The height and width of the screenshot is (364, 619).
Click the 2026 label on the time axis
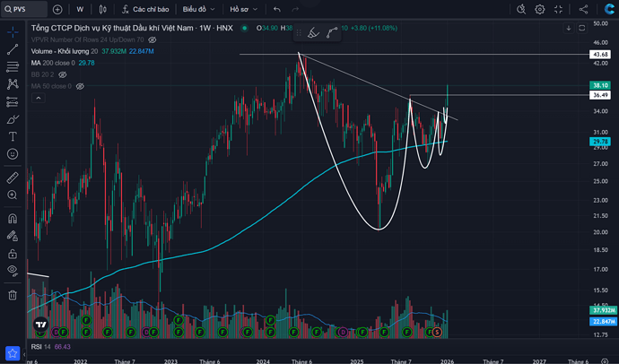point(448,361)
